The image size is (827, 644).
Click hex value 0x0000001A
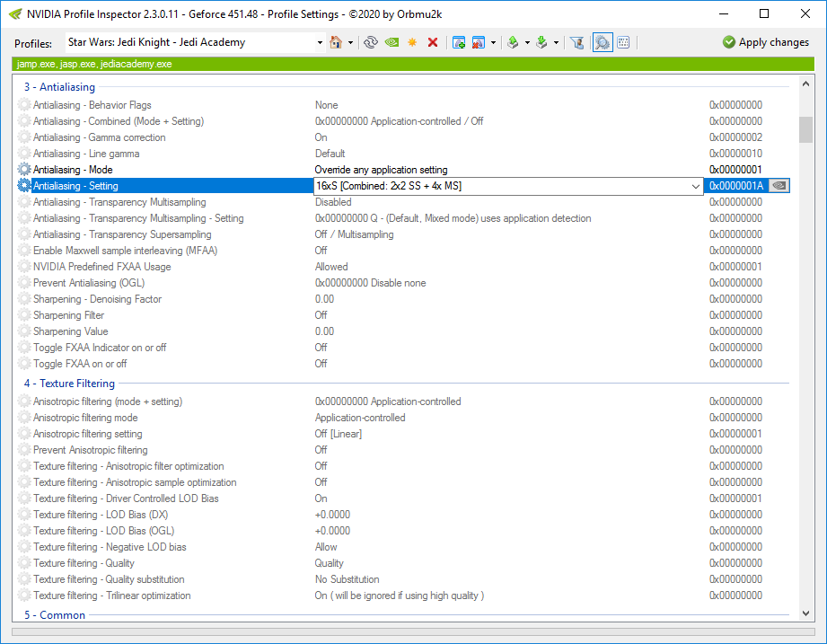point(735,186)
